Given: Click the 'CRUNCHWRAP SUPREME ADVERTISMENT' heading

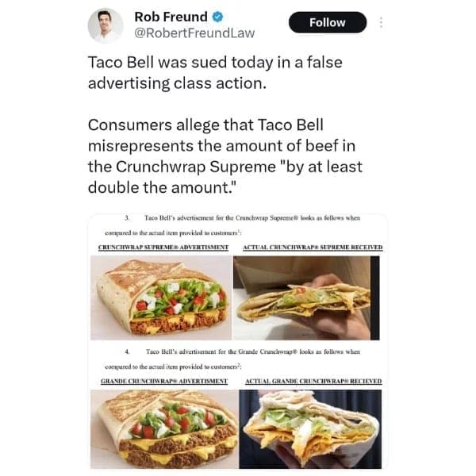Looking at the screenshot, I should point(163,248).
